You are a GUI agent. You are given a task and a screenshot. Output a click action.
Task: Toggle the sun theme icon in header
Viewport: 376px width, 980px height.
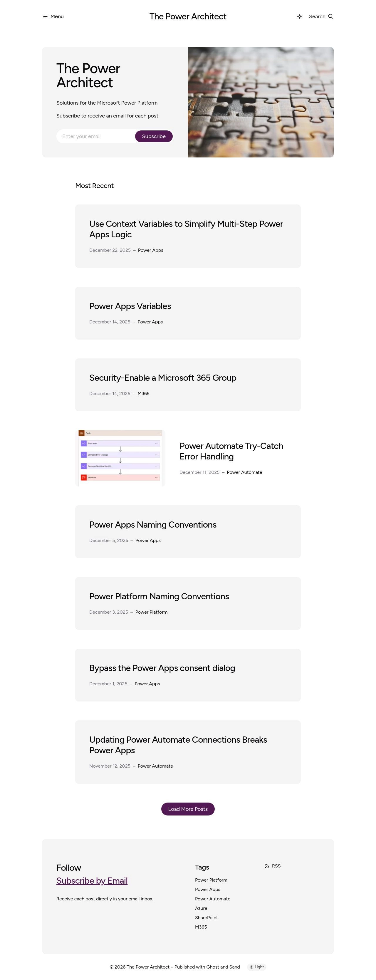tap(300, 17)
